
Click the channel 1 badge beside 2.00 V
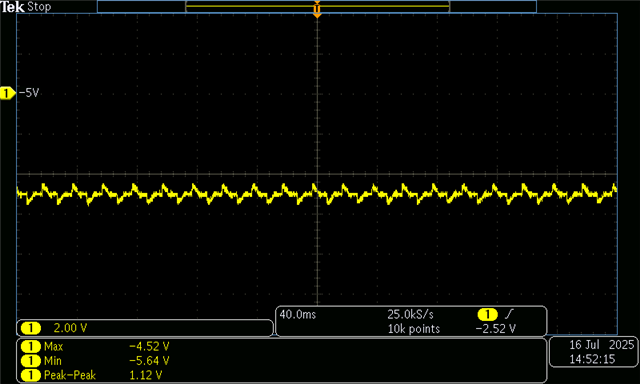(x=31, y=328)
